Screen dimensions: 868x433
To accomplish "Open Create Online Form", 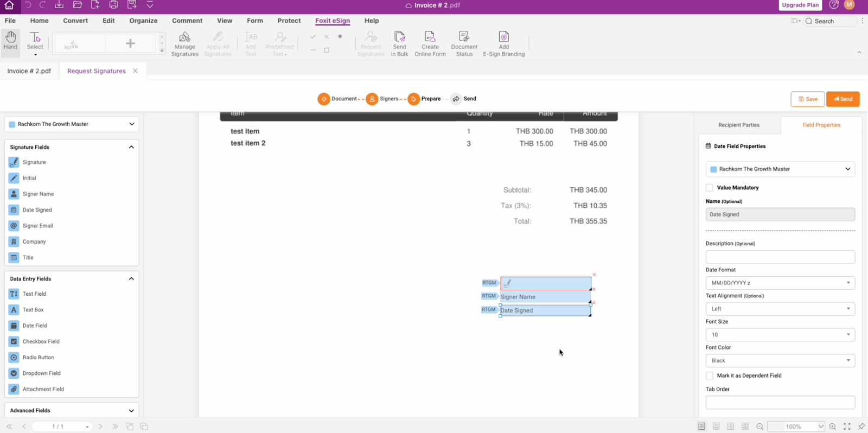I will [x=430, y=43].
